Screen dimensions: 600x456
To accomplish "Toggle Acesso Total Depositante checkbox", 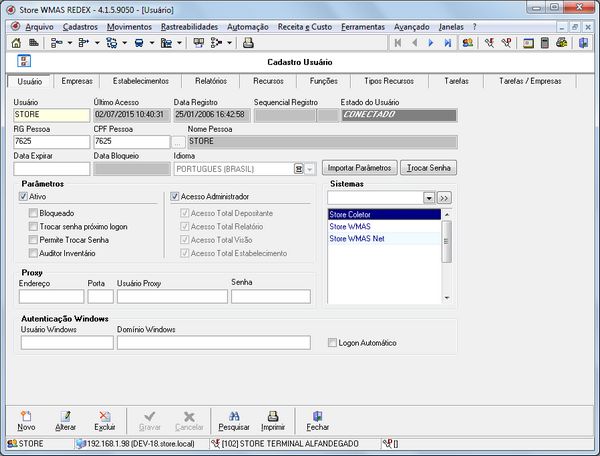I will click(x=184, y=213).
